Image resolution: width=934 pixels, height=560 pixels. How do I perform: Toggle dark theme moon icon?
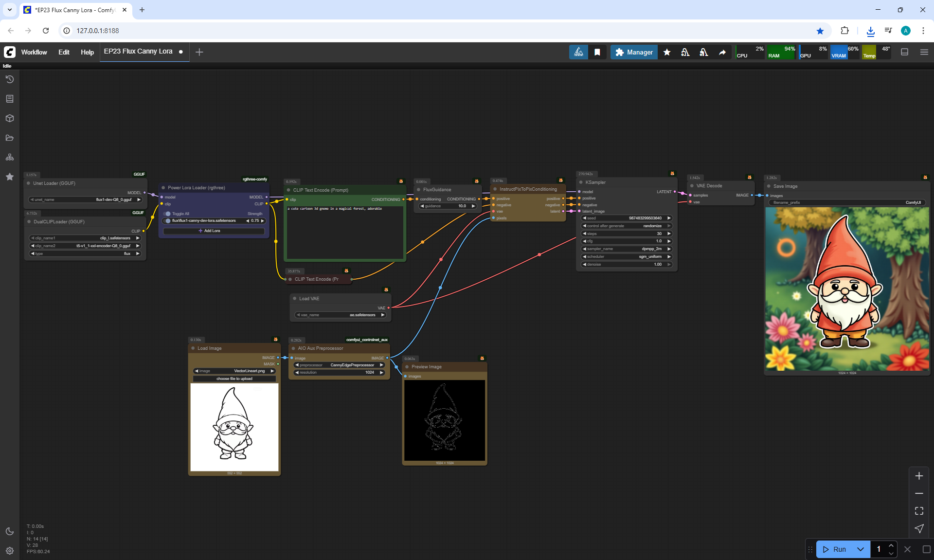pyautogui.click(x=10, y=531)
